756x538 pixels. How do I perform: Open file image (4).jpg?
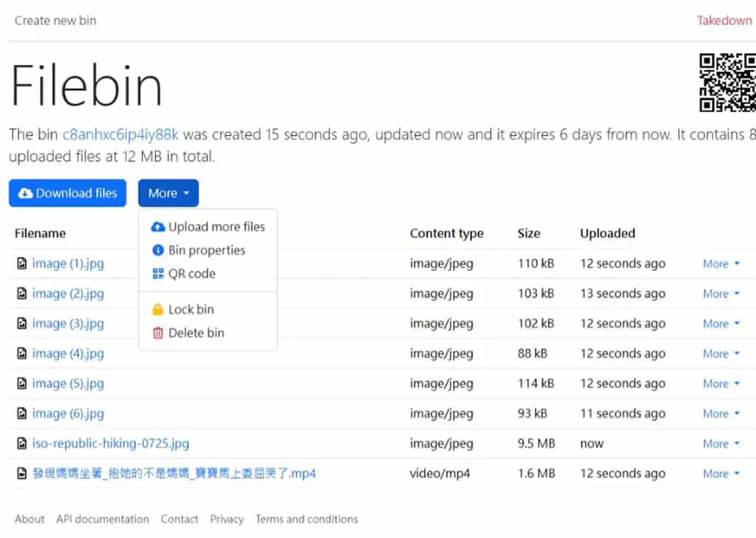tap(68, 354)
